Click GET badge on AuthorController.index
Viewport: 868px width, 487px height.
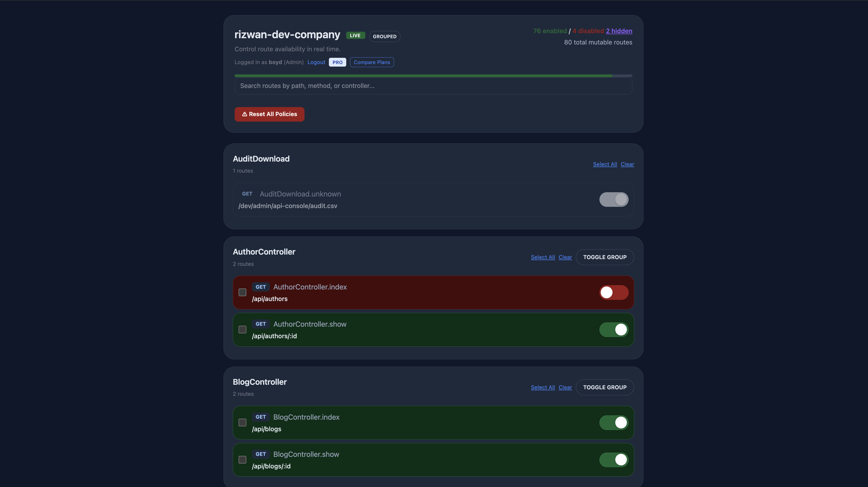click(261, 287)
